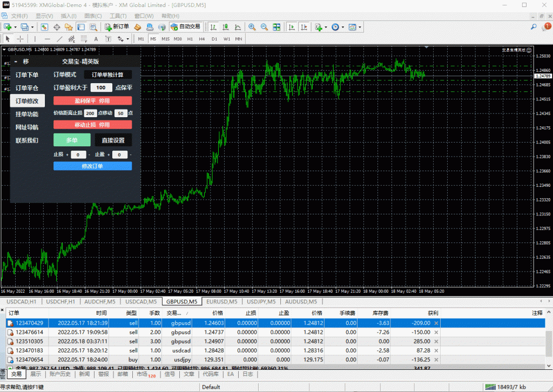Screen dimensions: 553x392
Task: Toggle 移动止损 停用 trailing stop button
Action: (92, 125)
